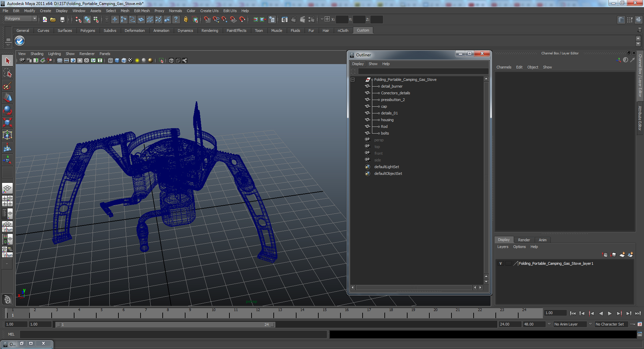Image resolution: width=644 pixels, height=349 pixels.
Task: Enable snap to grids magnet icon
Action: click(x=207, y=19)
